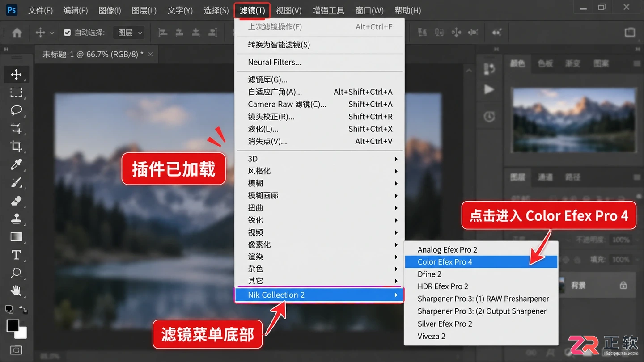Switch to the 色板 tab
The width and height of the screenshot is (644, 362).
pos(545,63)
